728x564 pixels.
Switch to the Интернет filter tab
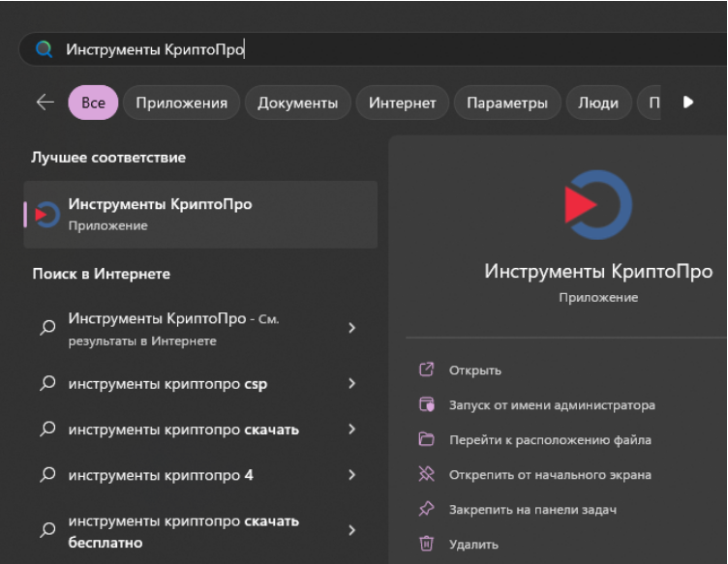tap(402, 103)
